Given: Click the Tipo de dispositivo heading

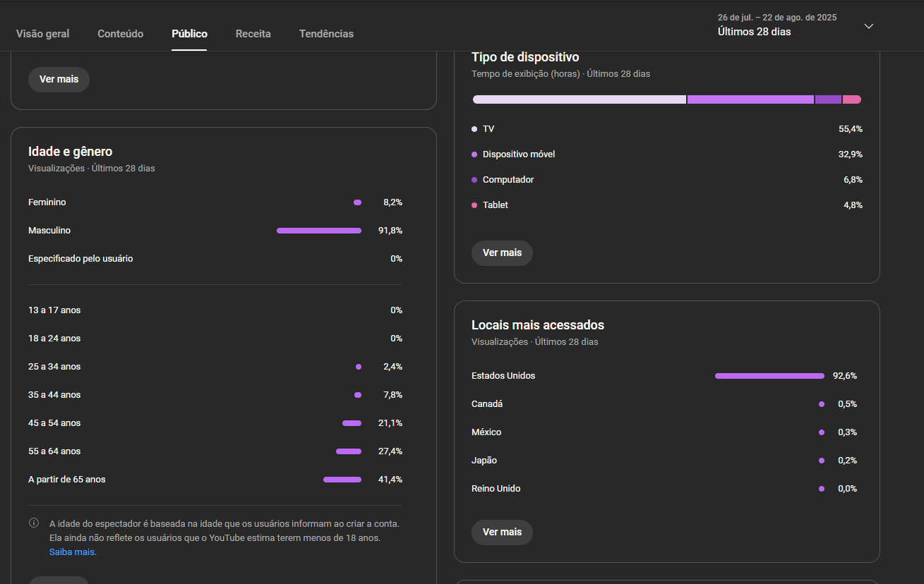Looking at the screenshot, I should coord(525,57).
